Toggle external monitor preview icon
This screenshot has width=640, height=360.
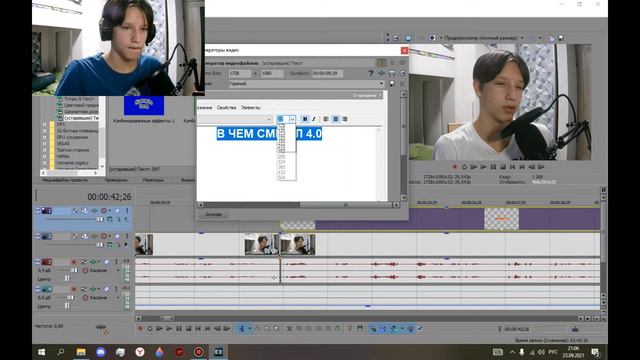(408, 38)
